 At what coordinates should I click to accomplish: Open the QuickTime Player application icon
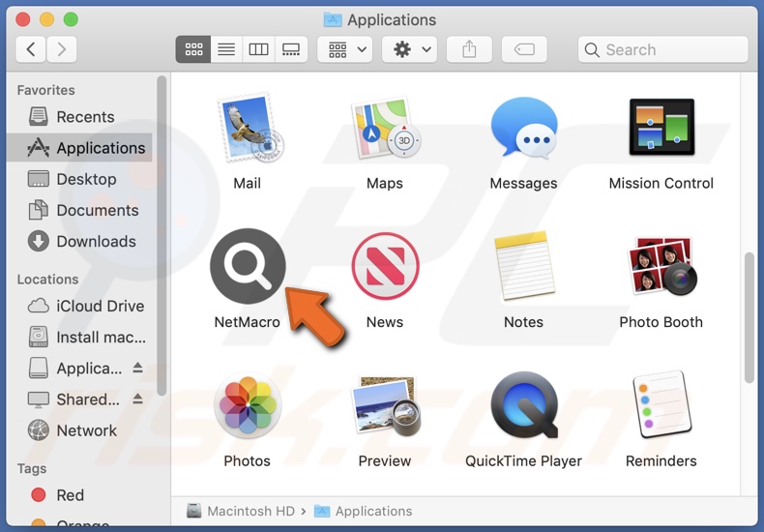click(x=524, y=405)
